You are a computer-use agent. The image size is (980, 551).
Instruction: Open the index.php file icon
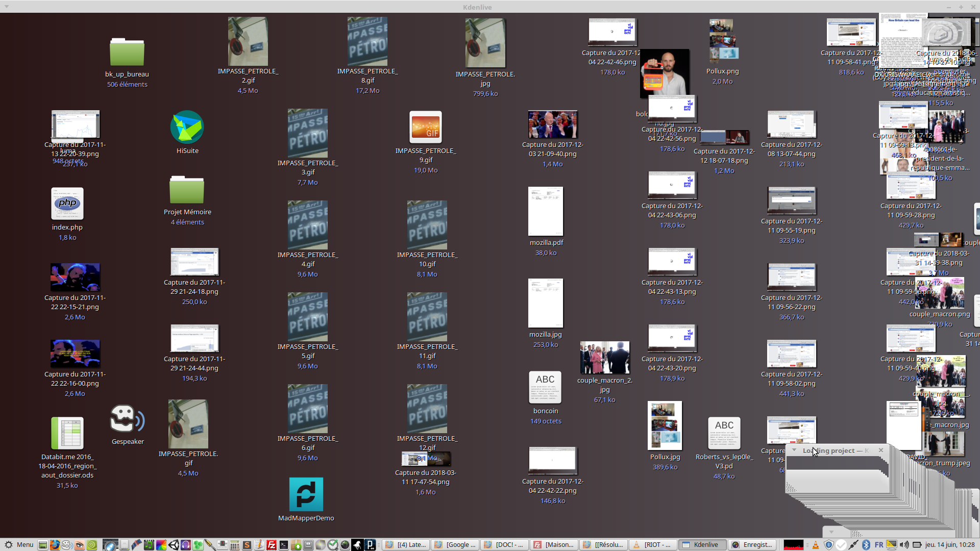[67, 204]
